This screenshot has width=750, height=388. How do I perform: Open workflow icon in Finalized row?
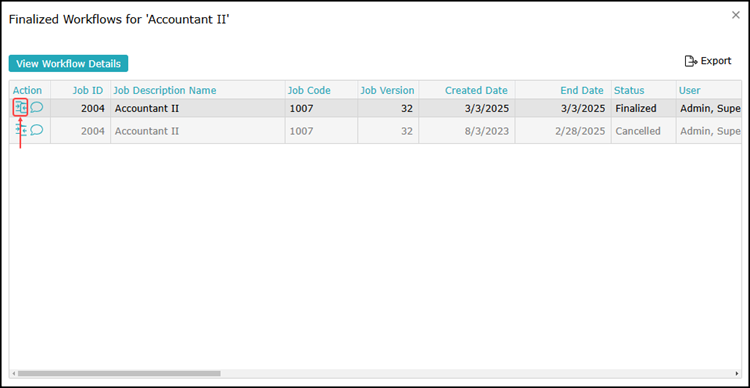[21, 108]
